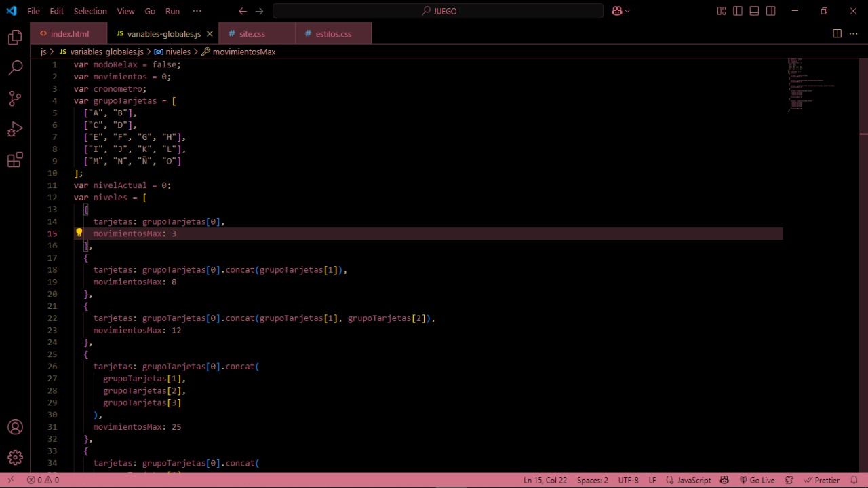Click the js folder breadcrumb
Viewport: 868px width, 488px height.
43,52
